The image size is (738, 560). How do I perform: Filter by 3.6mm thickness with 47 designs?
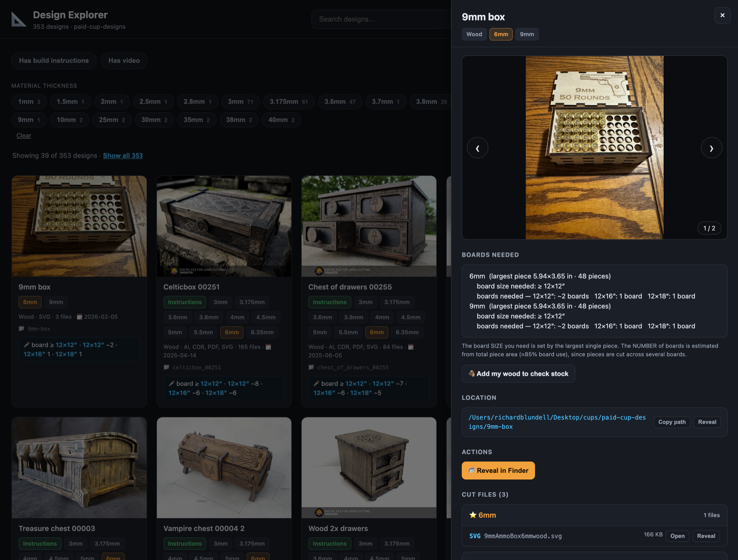pyautogui.click(x=340, y=101)
